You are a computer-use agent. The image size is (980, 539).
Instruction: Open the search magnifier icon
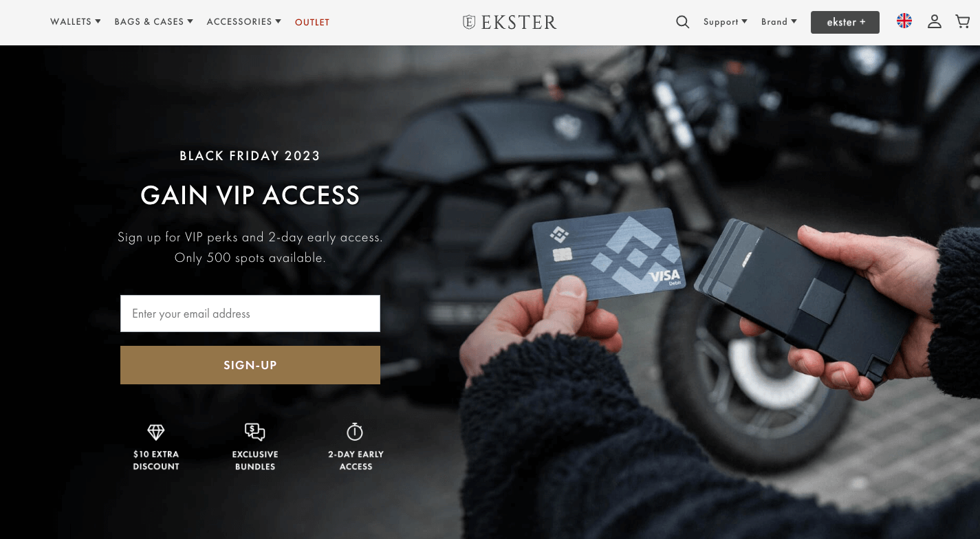(682, 22)
